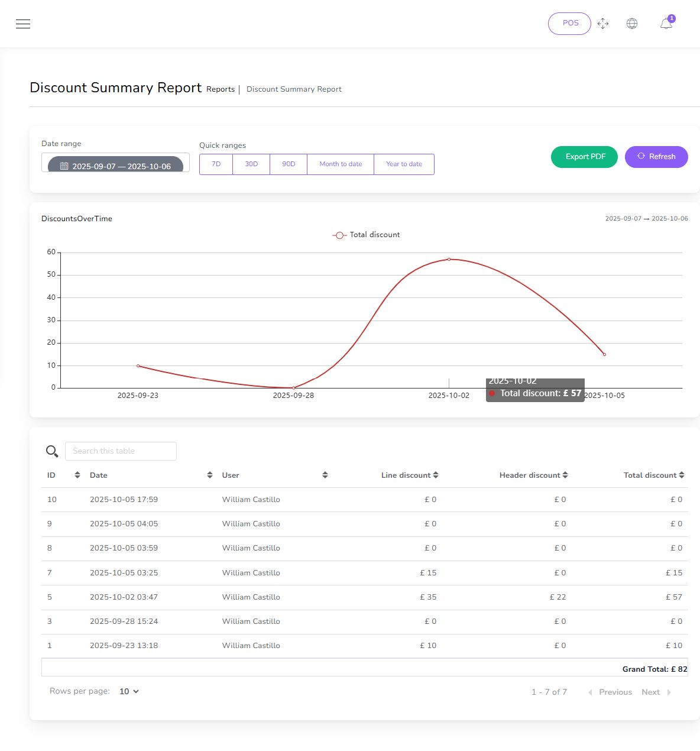This screenshot has height=751, width=700.
Task: Click the ID 10 cell
Action: (52, 500)
